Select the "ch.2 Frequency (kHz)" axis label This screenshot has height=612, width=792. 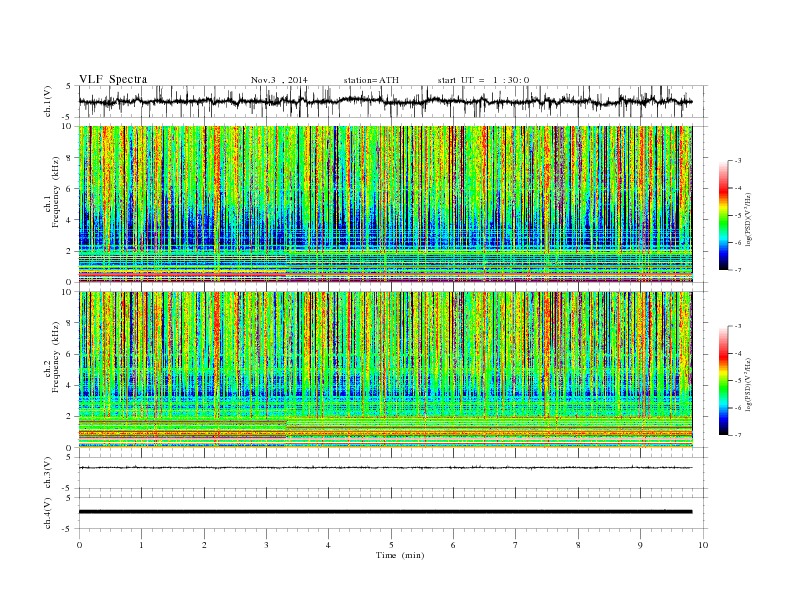[52, 356]
